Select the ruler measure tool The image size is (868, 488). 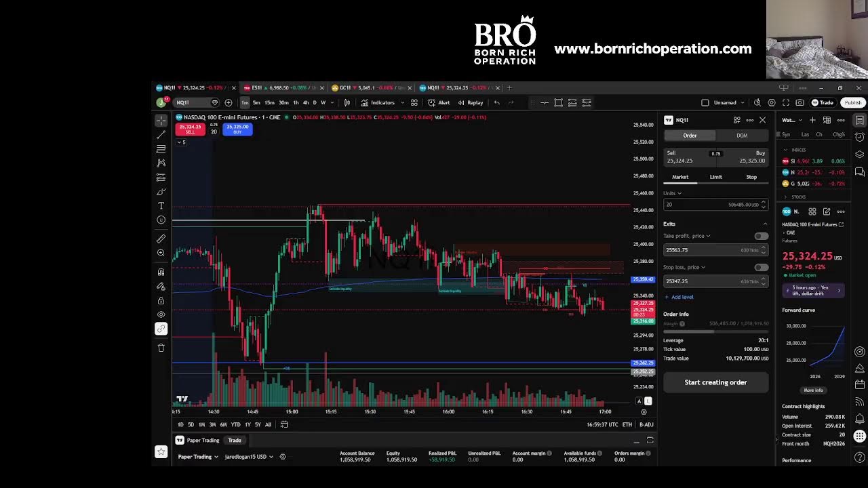(x=161, y=239)
